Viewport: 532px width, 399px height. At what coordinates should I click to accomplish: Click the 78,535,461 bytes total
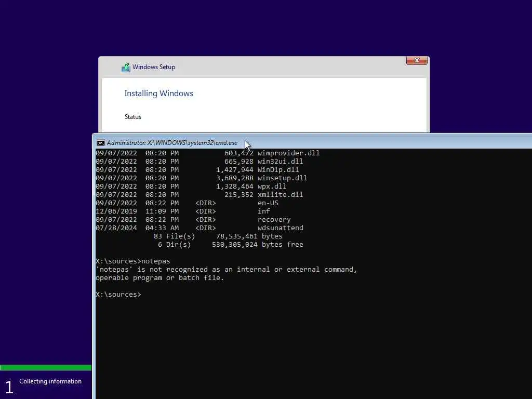pyautogui.click(x=249, y=236)
